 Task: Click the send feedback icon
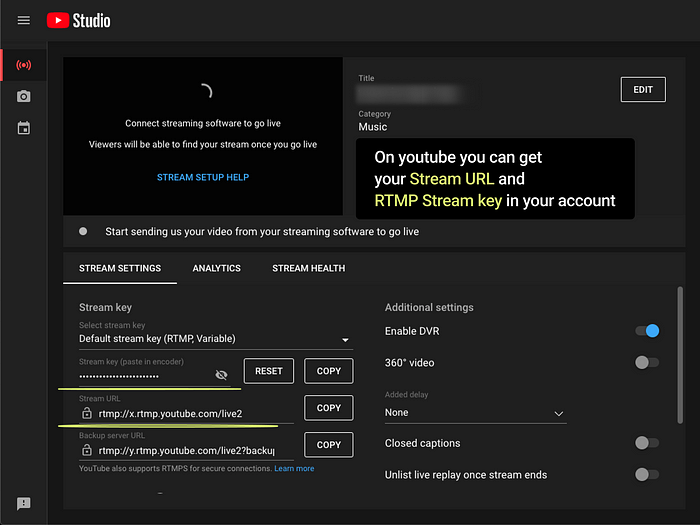[24, 504]
